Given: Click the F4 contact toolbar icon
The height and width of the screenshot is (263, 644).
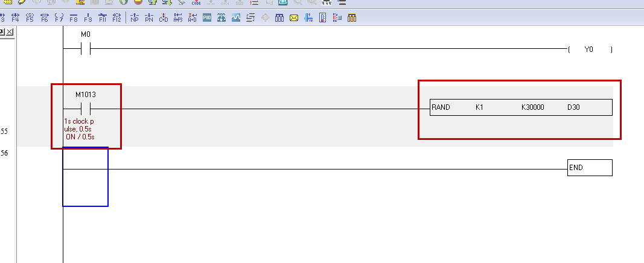Looking at the screenshot, I should [x=15, y=17].
